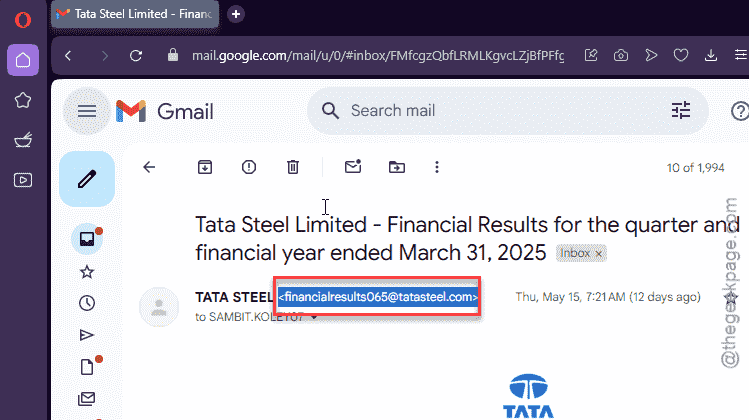
Task: Go back to inbox with arrow
Action: 149,167
